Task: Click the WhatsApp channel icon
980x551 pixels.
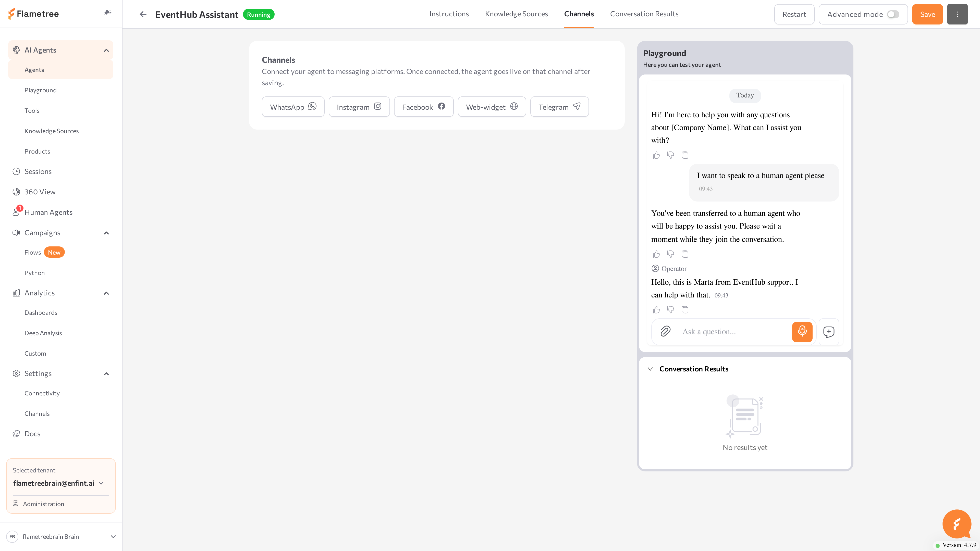Action: 312,106
